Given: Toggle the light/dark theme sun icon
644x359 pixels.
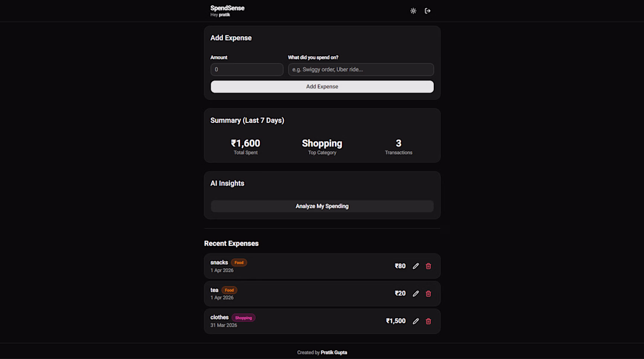Looking at the screenshot, I should (413, 11).
